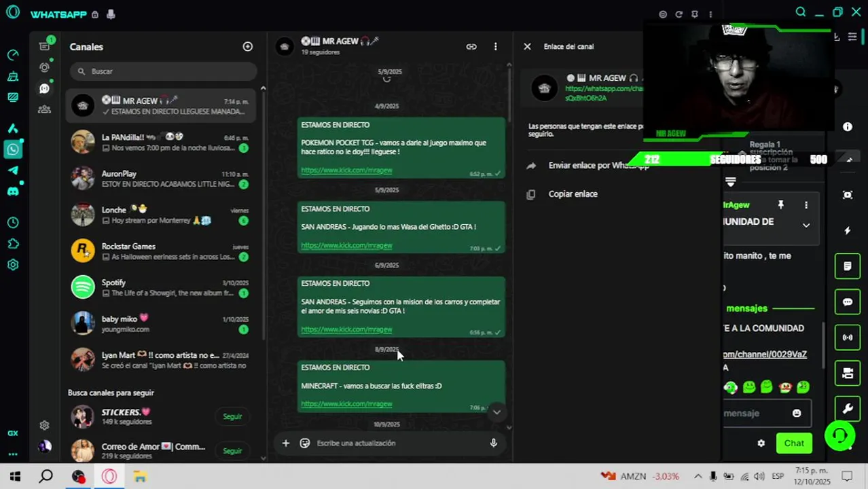
Task: Open emoji picker in update bar
Action: pos(305,443)
